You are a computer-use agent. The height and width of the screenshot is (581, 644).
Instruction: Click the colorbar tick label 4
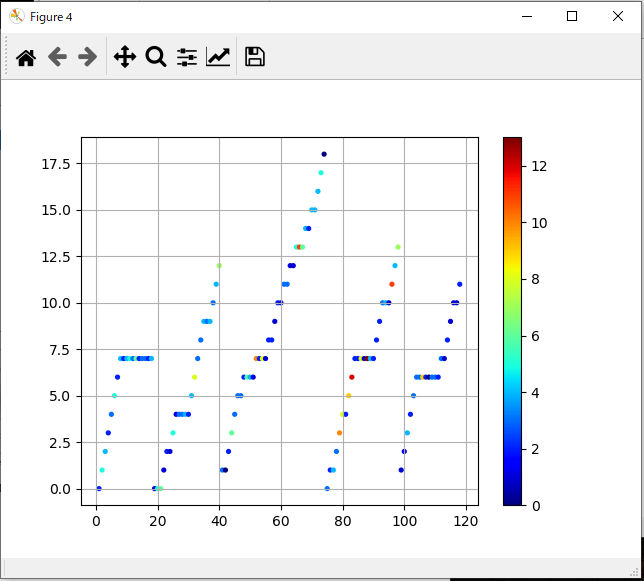[x=535, y=393]
